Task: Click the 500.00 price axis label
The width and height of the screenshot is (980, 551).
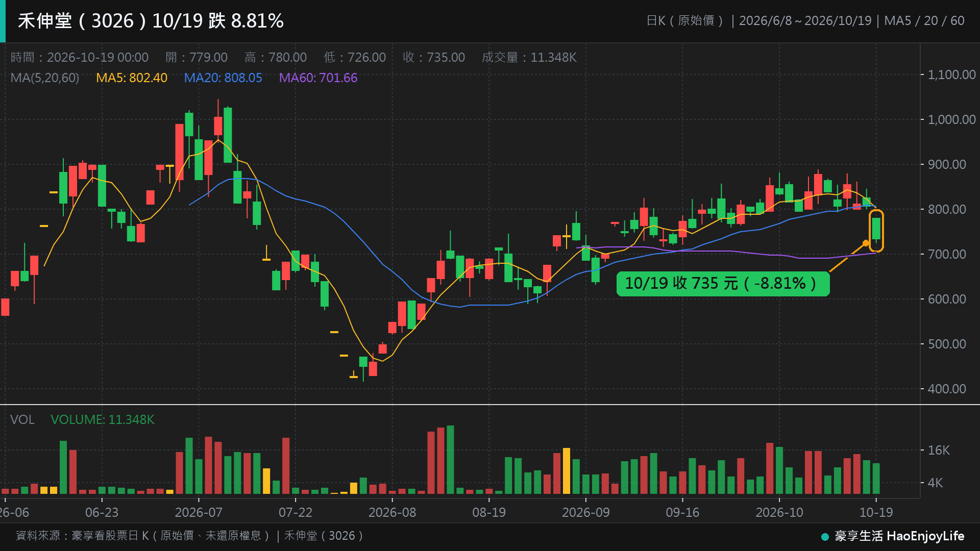Action: click(x=947, y=344)
